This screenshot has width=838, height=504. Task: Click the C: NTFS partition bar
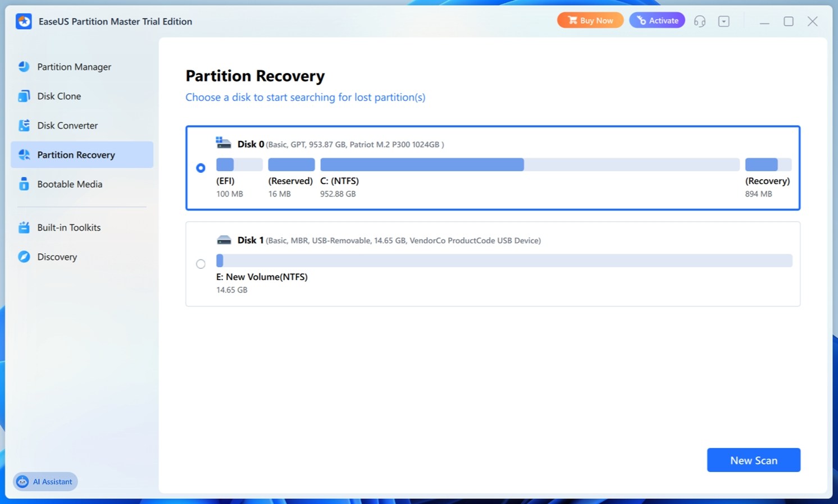[421, 164]
